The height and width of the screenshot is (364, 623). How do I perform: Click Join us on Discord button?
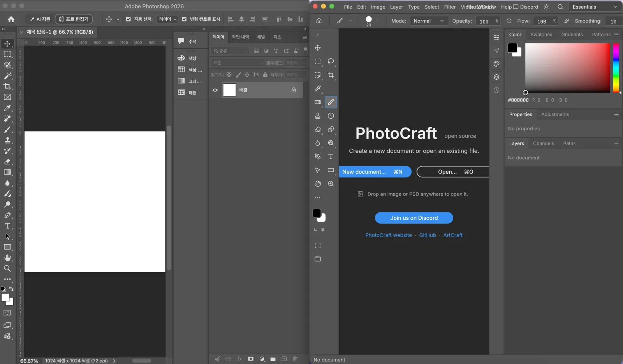[414, 218]
